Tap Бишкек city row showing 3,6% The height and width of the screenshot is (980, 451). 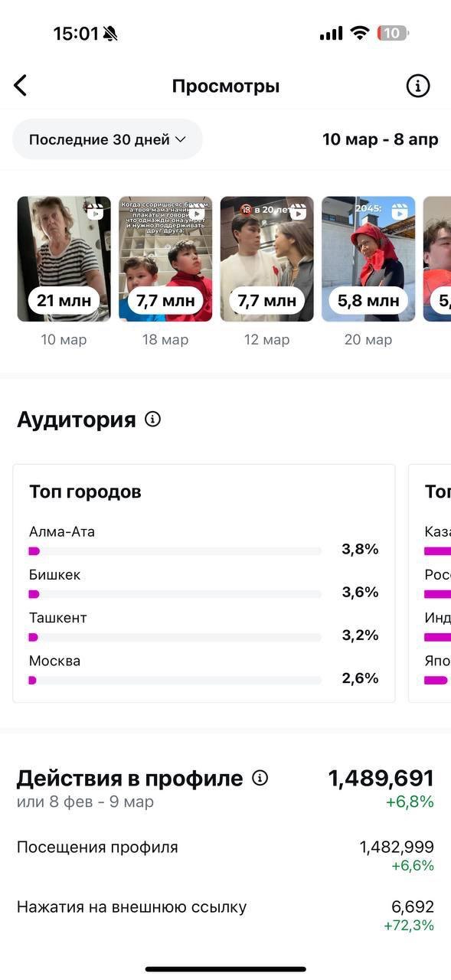(204, 584)
